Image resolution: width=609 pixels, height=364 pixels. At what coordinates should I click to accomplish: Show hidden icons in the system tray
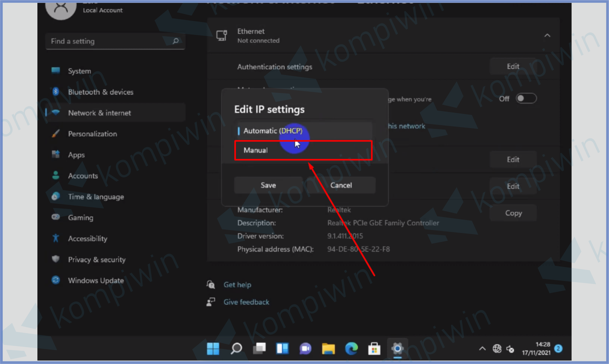tap(482, 348)
